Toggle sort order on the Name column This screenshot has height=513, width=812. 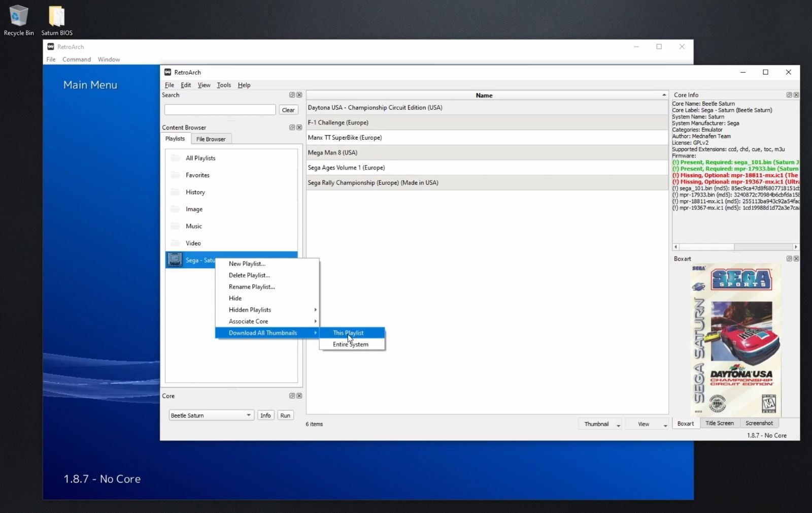click(x=487, y=95)
